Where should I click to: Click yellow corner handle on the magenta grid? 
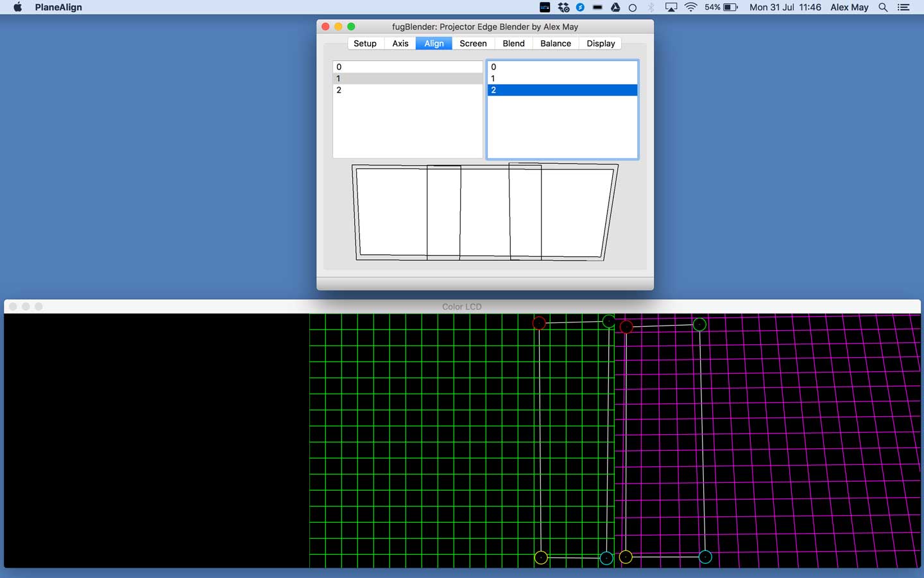click(626, 557)
